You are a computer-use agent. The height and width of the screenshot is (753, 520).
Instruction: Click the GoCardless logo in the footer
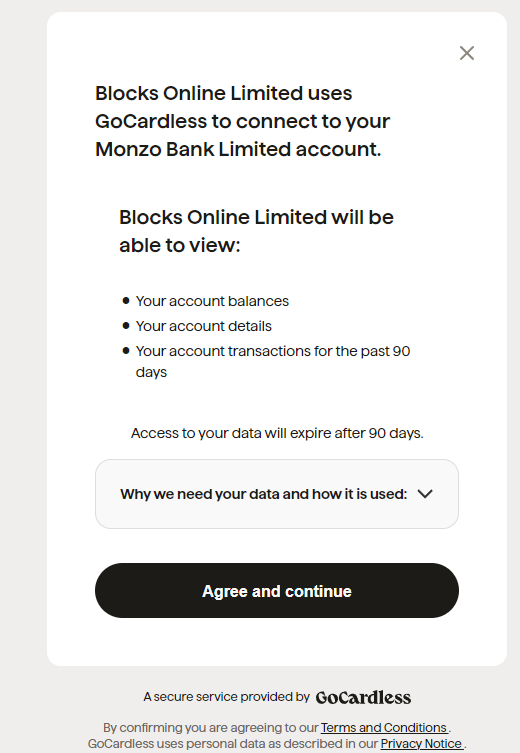pos(363,697)
